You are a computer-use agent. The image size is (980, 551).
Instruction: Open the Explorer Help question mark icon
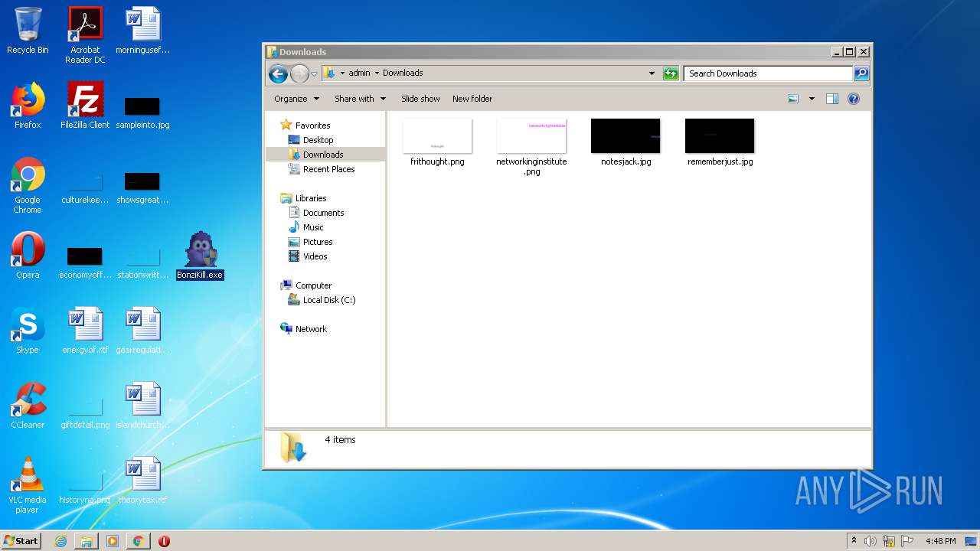pyautogui.click(x=854, y=99)
